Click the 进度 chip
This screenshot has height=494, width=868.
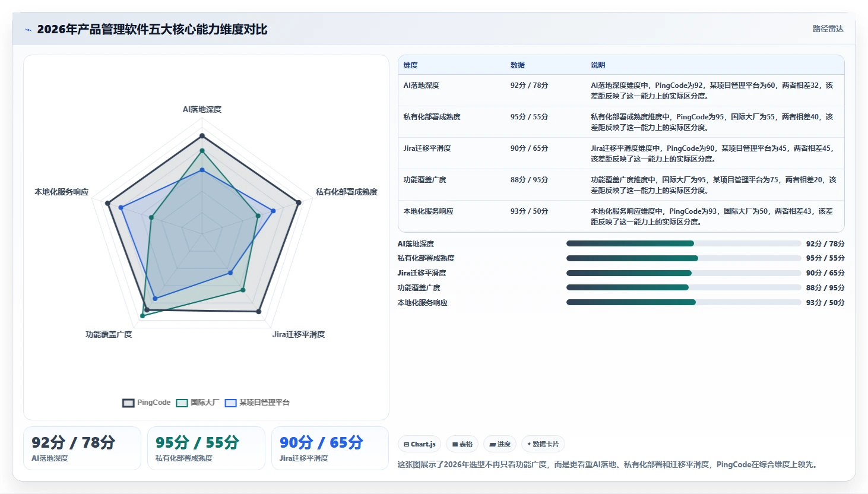click(x=500, y=444)
